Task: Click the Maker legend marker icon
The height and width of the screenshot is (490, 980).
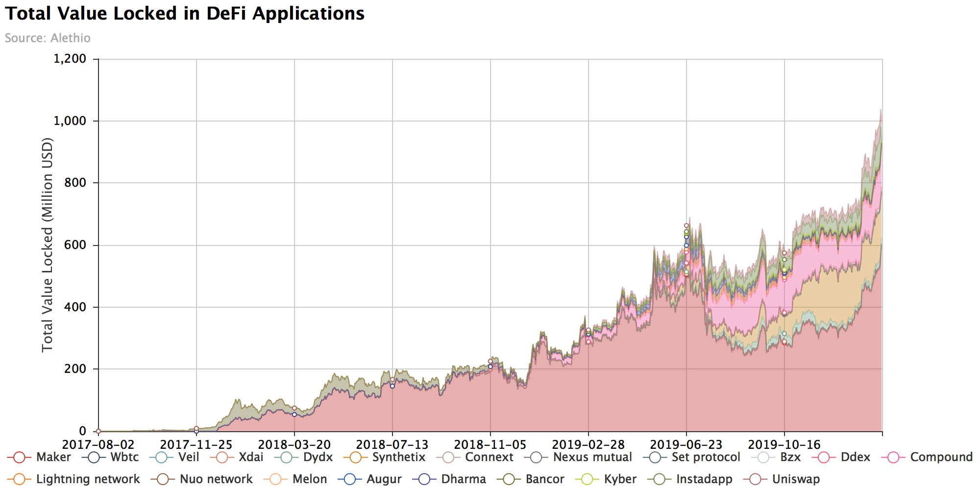Action: 19,458
